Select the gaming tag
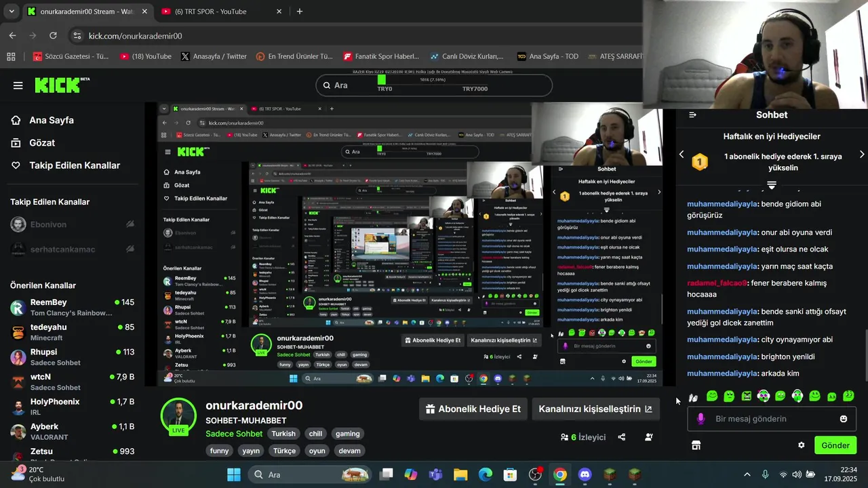This screenshot has width=868, height=488. 348,434
